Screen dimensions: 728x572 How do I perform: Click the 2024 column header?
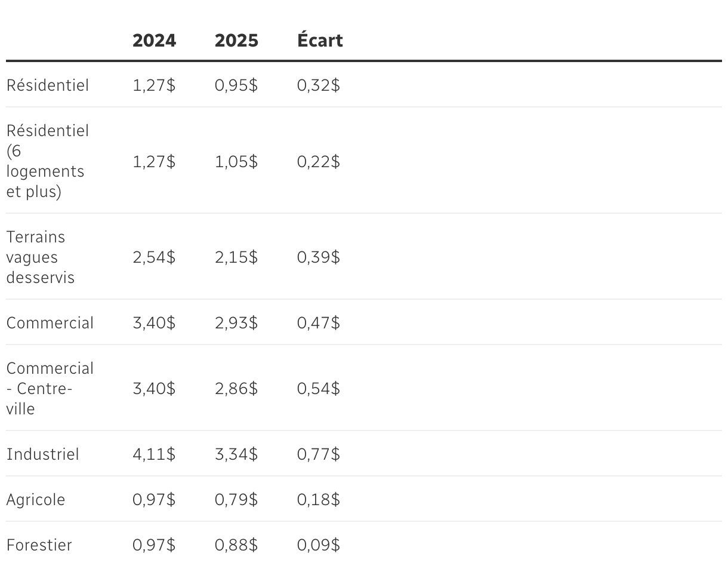click(154, 41)
